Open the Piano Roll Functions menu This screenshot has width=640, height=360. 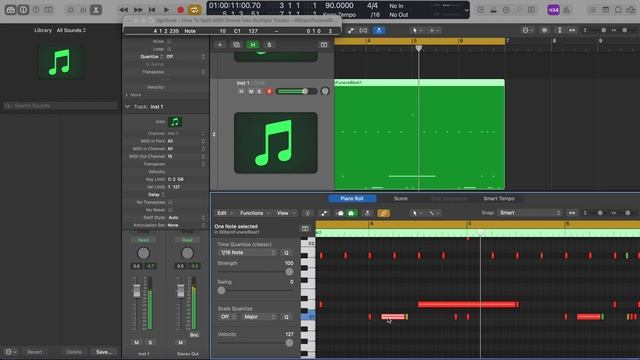tap(255, 213)
